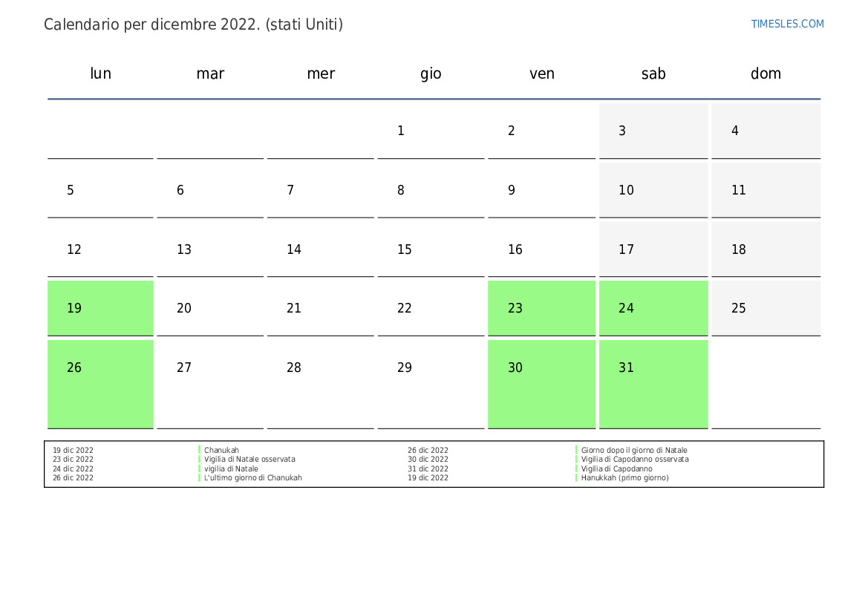Click the calendar title for dicembre 2022
Viewport: 868px width, 614px height.
pos(193,25)
